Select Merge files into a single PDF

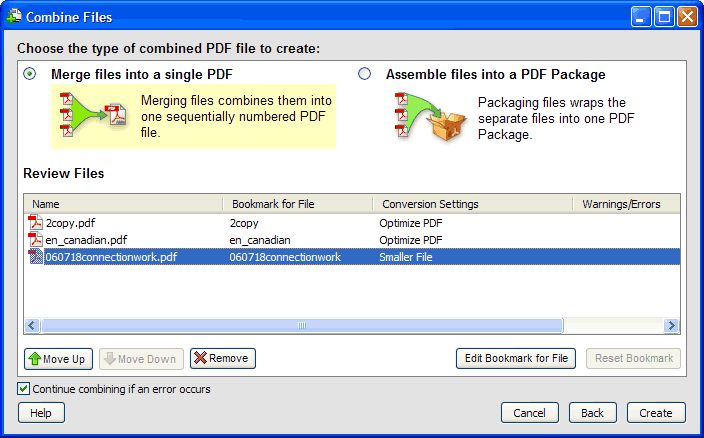[30, 74]
